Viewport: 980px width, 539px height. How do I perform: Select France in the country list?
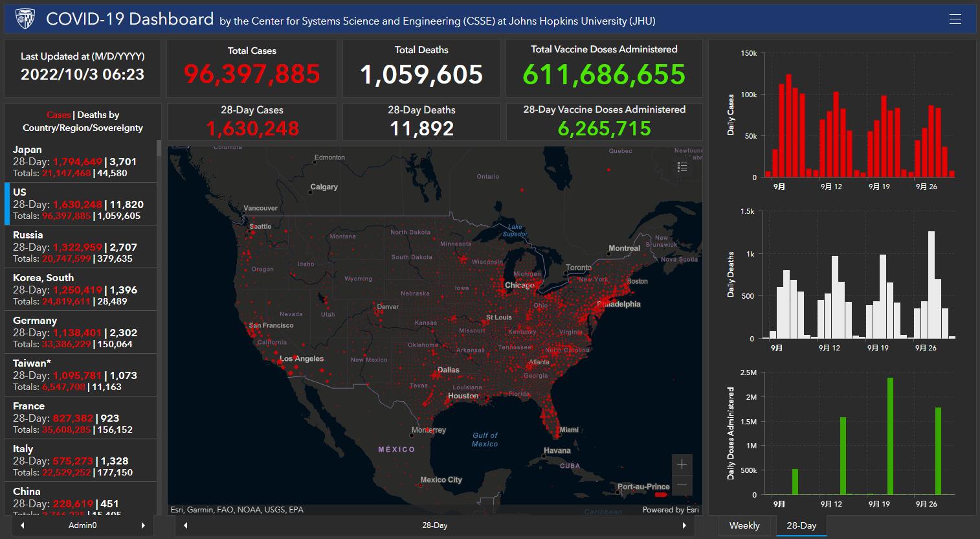[80, 418]
